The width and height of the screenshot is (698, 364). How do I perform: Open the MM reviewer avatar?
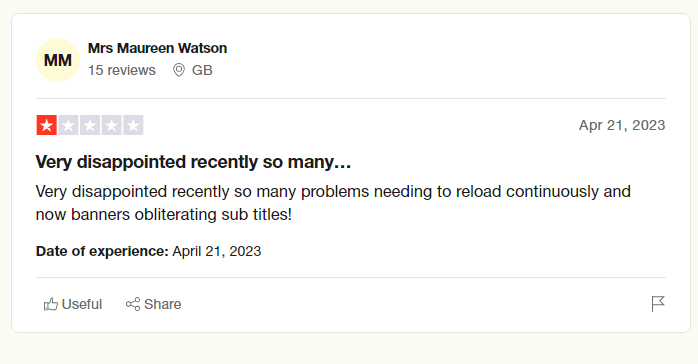[58, 60]
